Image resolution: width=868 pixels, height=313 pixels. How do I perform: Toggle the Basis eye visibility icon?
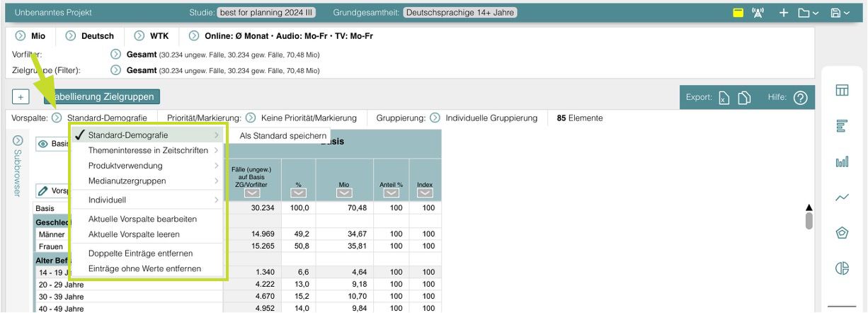pos(45,144)
